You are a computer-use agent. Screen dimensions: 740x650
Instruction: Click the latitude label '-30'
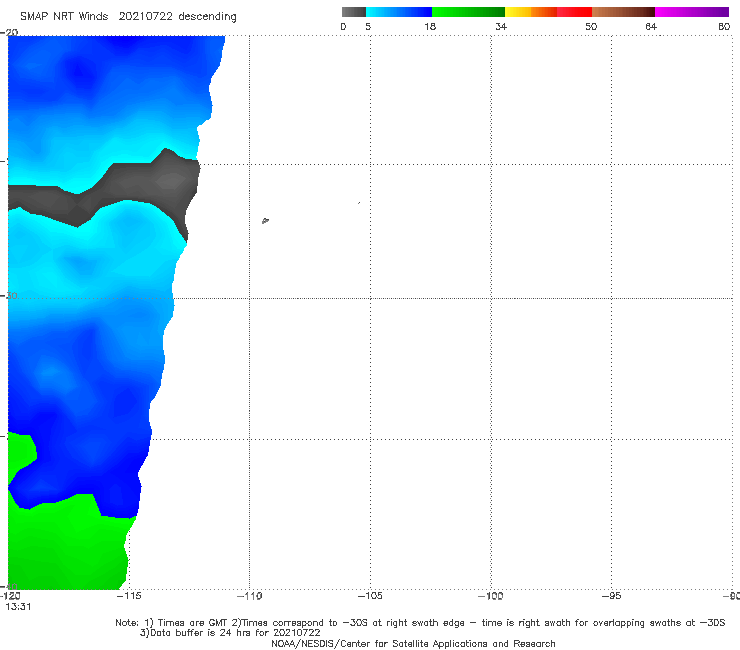9,295
